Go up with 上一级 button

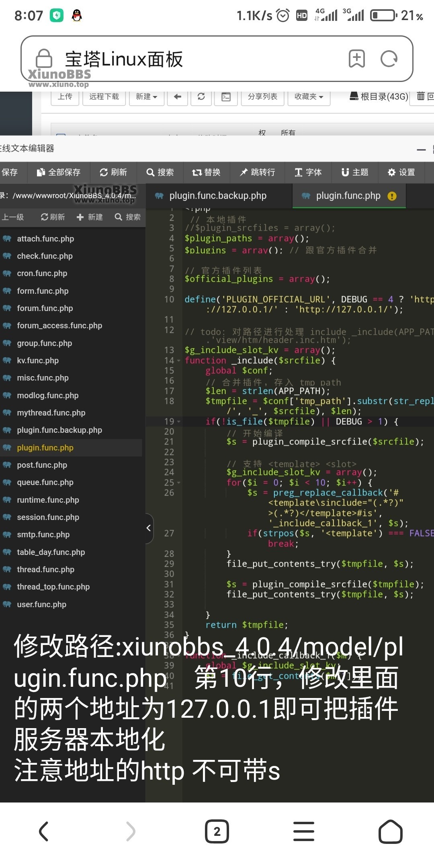point(13,217)
